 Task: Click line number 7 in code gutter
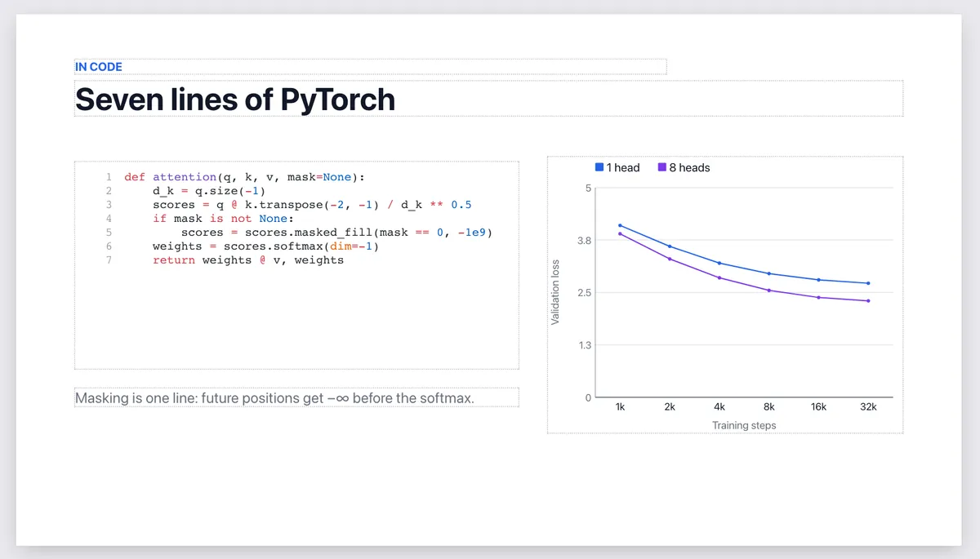coord(108,260)
